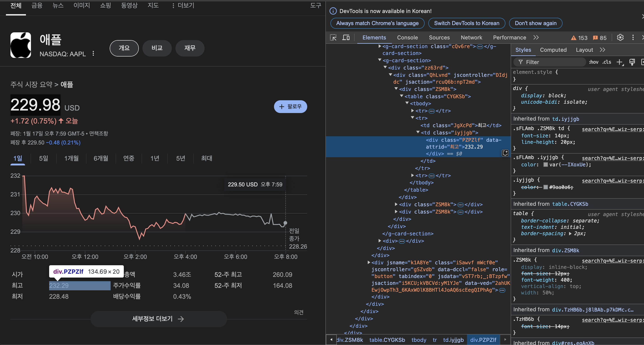This screenshot has height=345, width=644.
Task: Switch to the Computed styles tab
Action: coord(553,50)
